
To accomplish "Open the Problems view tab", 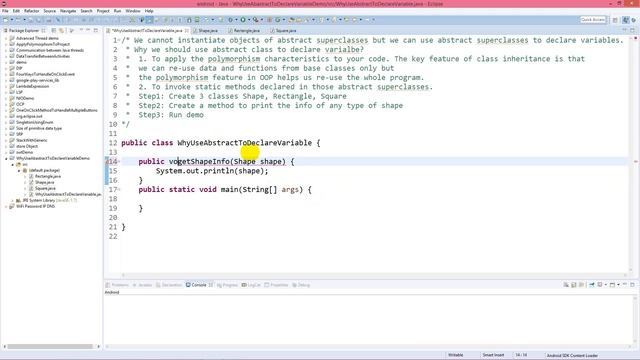I will tap(118, 285).
